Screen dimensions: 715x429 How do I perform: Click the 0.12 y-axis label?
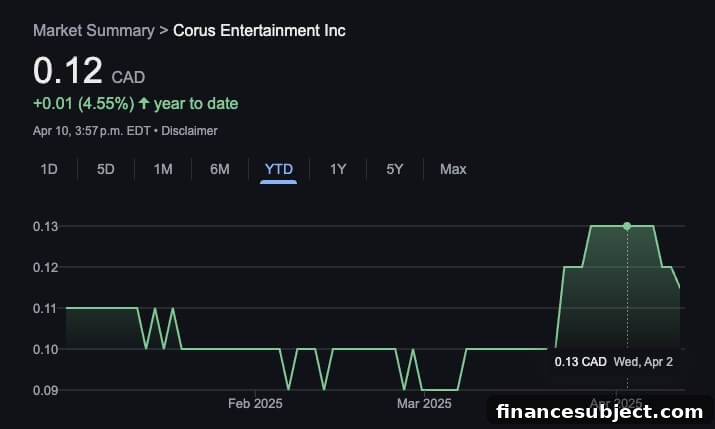[46, 268]
